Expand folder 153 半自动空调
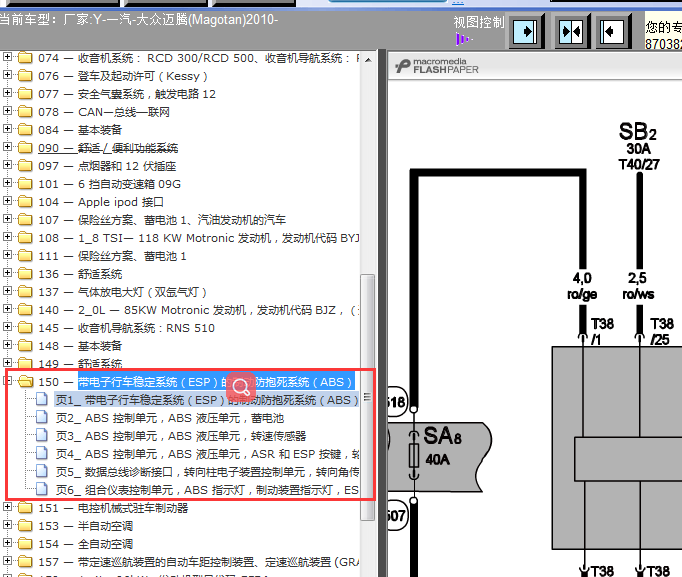 pyautogui.click(x=7, y=525)
